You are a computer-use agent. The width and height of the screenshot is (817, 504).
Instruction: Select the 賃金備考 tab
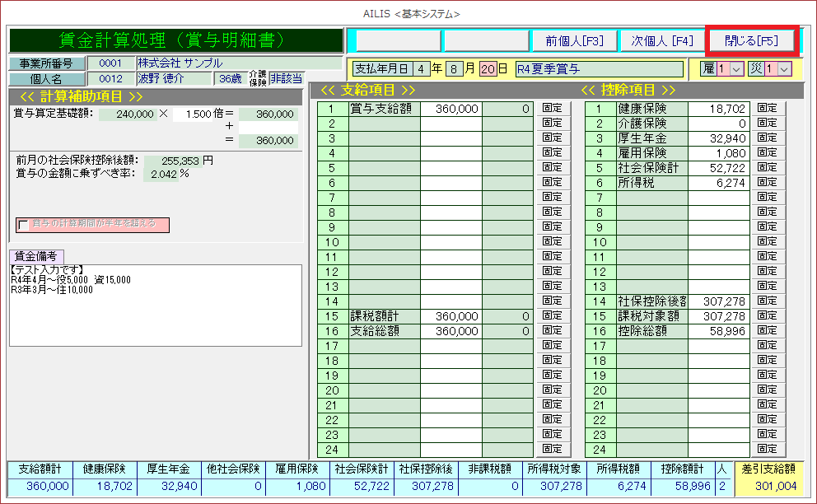pos(36,256)
